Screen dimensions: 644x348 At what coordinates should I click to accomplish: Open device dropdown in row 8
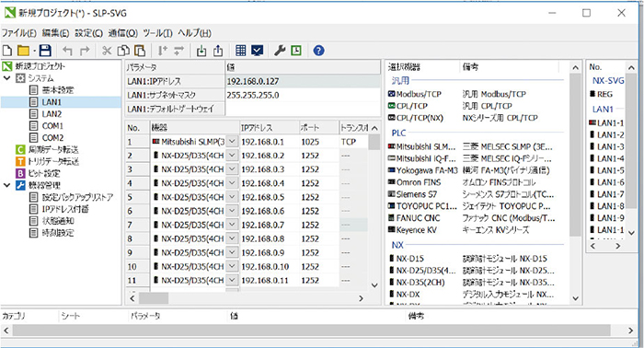tap(232, 238)
